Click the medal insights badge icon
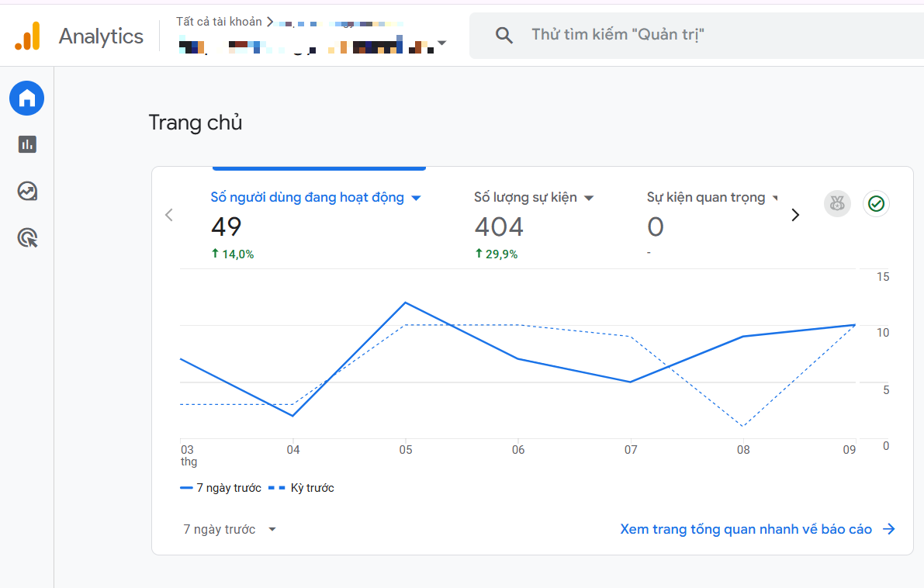Image resolution: width=924 pixels, height=588 pixels. (x=837, y=203)
